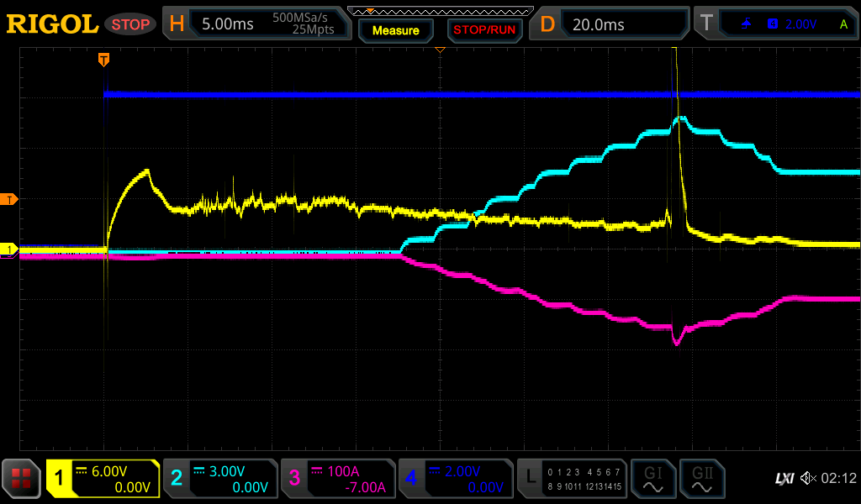Click the orange trigger position marker T
This screenshot has width=861, height=504.
click(103, 60)
